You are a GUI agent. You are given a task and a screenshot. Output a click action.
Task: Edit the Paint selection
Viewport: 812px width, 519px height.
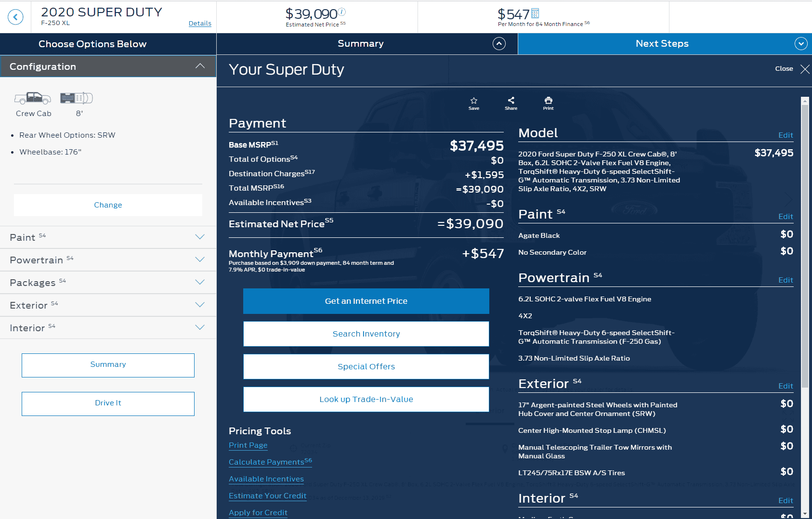(786, 217)
